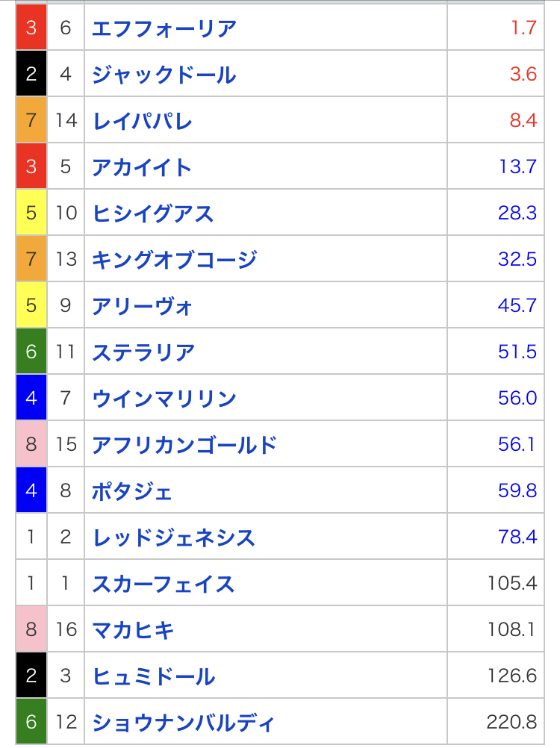Image resolution: width=560 pixels, height=748 pixels.
Task: Select the レッドジェネシス link
Action: (174, 537)
